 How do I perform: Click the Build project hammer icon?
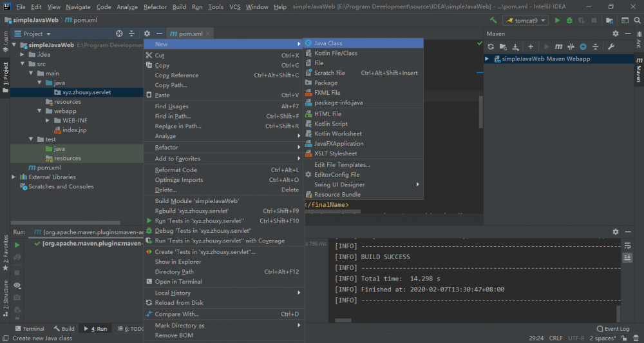[493, 20]
